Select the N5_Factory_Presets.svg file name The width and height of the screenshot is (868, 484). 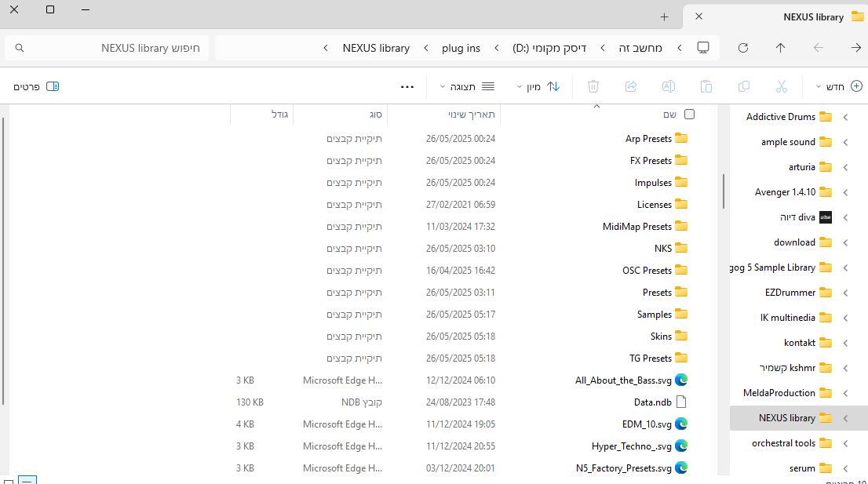[x=623, y=468]
